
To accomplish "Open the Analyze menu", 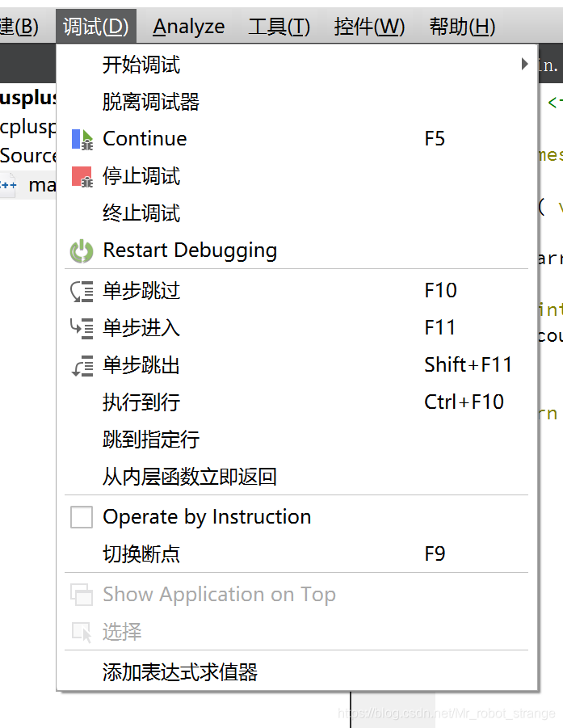I will tap(189, 27).
